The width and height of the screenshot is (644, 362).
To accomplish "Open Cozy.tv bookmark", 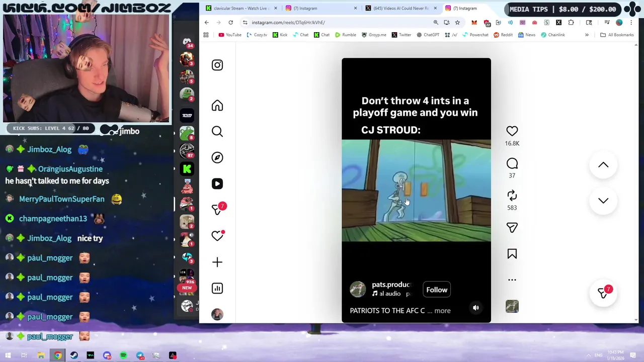I will click(x=257, y=35).
